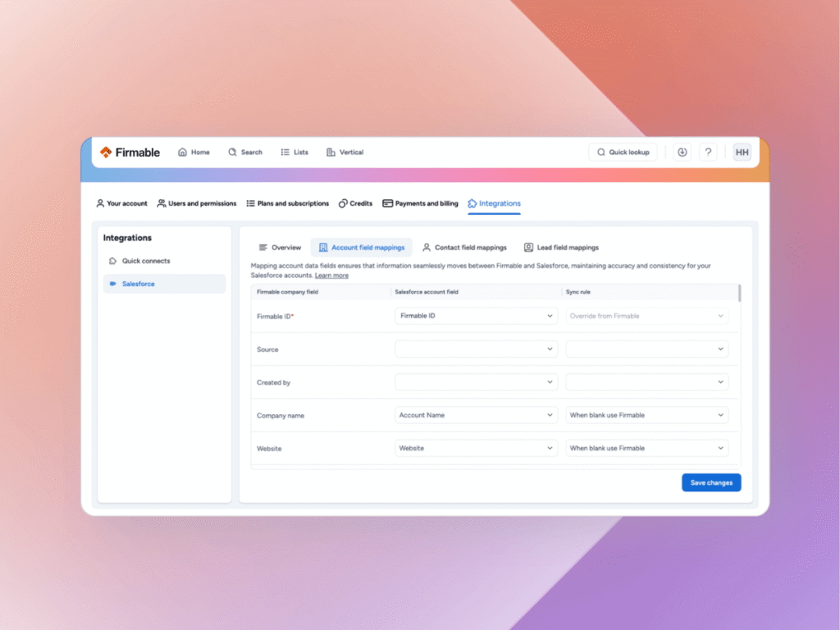The height and width of the screenshot is (630, 840).
Task: Open the Vertical navigation item
Action: [x=345, y=152]
